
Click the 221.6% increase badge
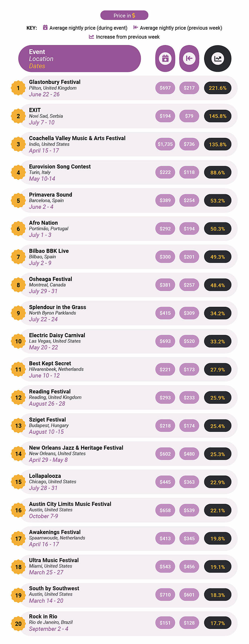pyautogui.click(x=218, y=88)
